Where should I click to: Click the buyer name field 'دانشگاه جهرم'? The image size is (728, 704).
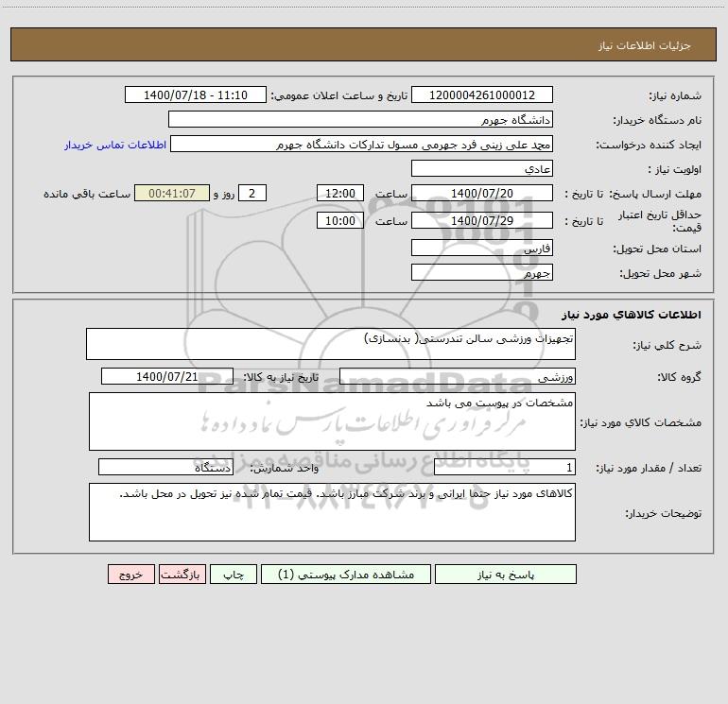[x=360, y=119]
